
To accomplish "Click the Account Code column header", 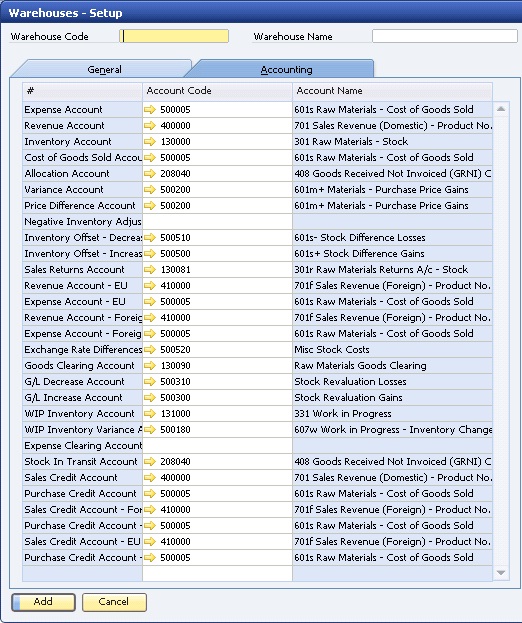I will (217, 91).
